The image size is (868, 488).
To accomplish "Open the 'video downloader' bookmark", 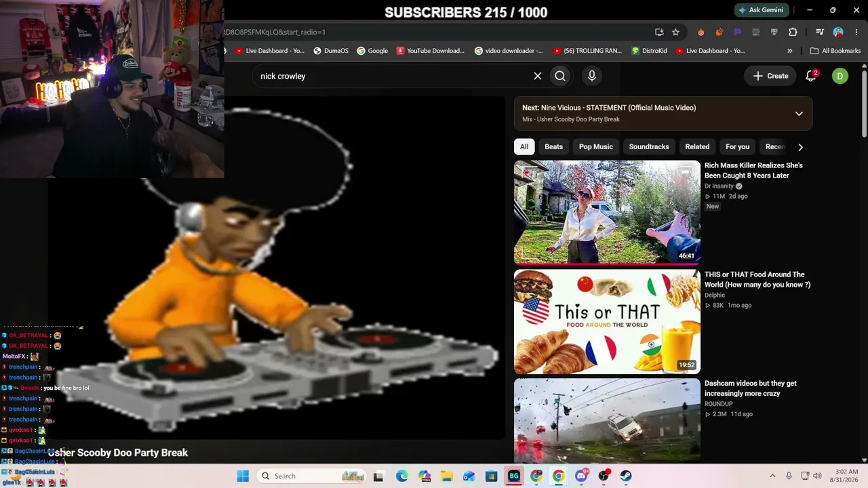I will click(509, 51).
